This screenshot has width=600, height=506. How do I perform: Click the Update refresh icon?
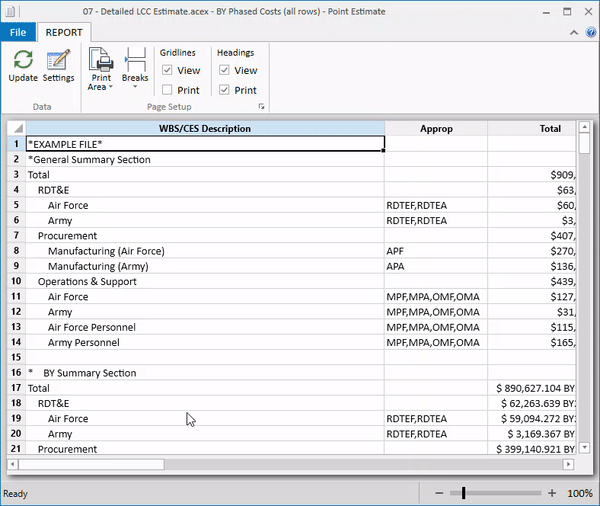(22, 60)
